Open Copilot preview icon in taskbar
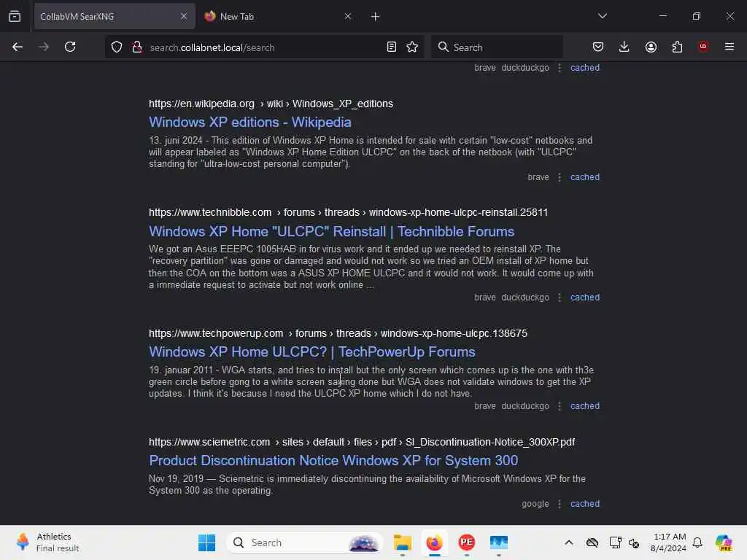747x560 pixels. pos(724,542)
